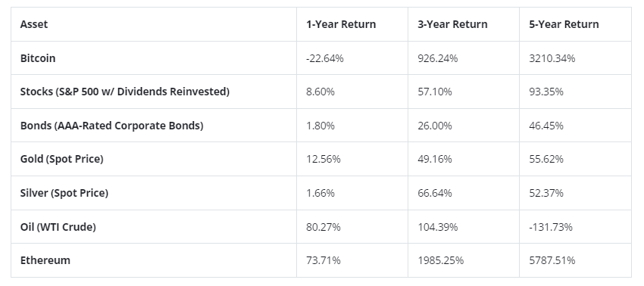Select the Bitcoin row label
644x286 pixels.
[x=38, y=58]
